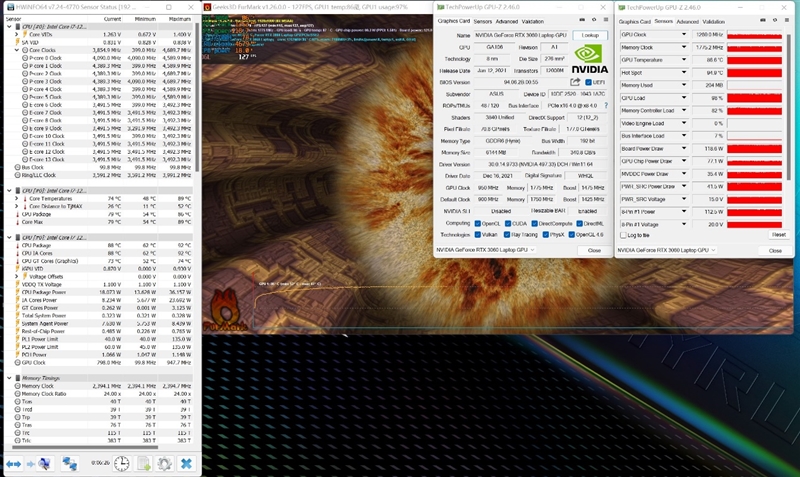Click screenshot camera icon in Sensors GPU-Z window
The width and height of the screenshot is (800, 477).
click(763, 20)
